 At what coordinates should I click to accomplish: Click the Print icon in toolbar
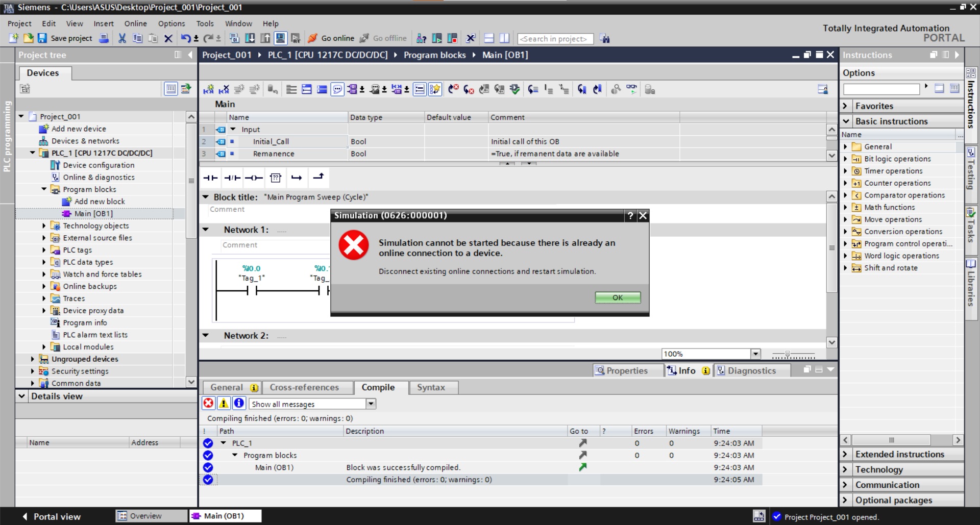(x=104, y=38)
